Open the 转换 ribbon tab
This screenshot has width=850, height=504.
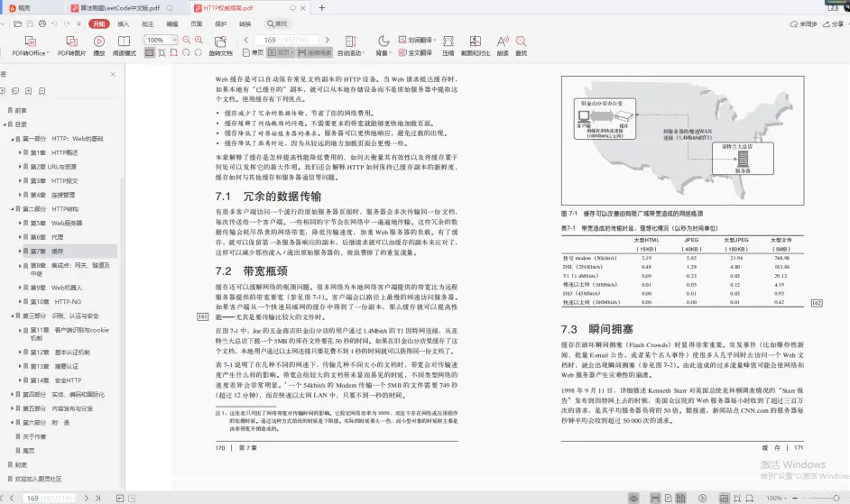pos(245,23)
